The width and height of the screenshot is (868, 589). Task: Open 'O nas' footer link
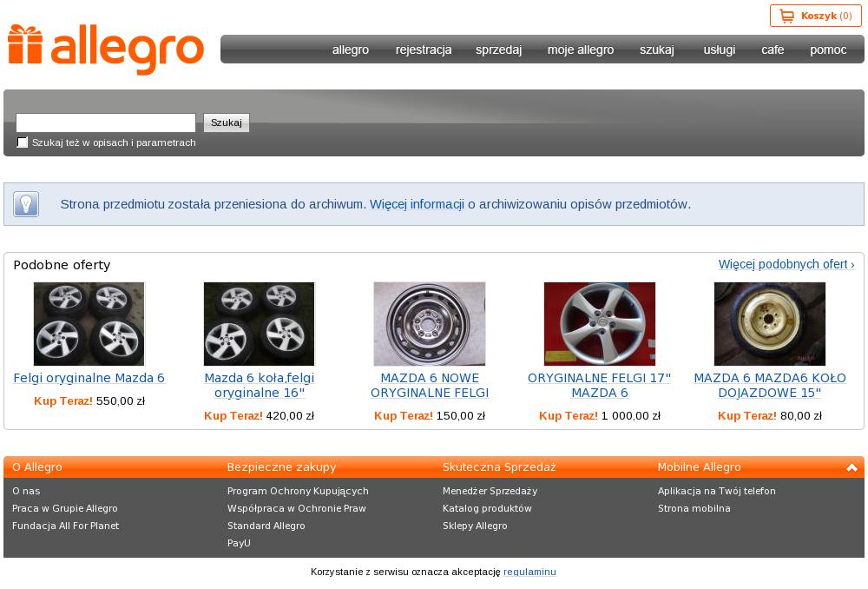pyautogui.click(x=26, y=491)
